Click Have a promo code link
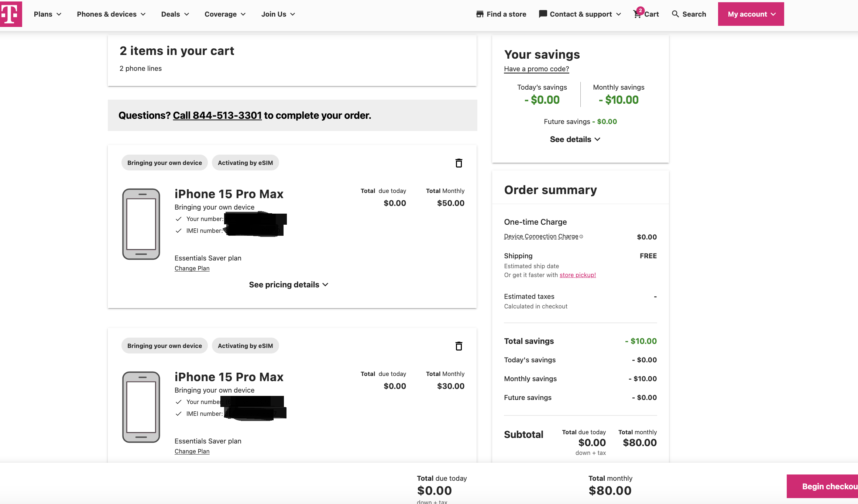 (536, 69)
